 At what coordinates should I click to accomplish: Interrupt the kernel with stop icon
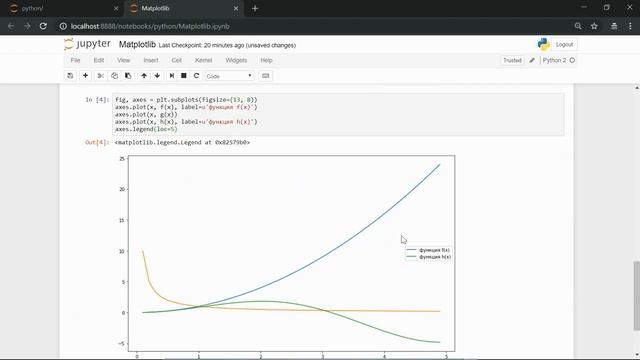point(184,76)
